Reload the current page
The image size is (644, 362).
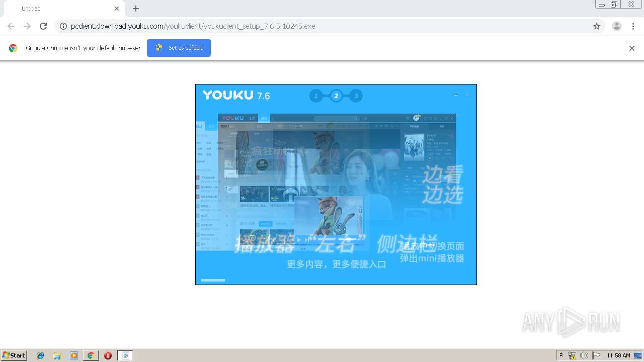pos(43,26)
